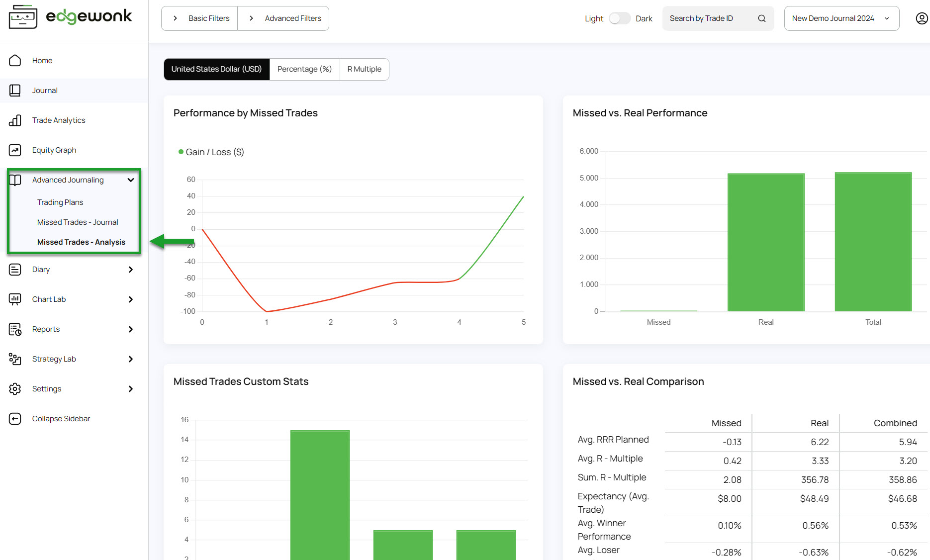This screenshot has width=930, height=560.
Task: Click the Collapse Sidebar arrow icon
Action: [15, 419]
